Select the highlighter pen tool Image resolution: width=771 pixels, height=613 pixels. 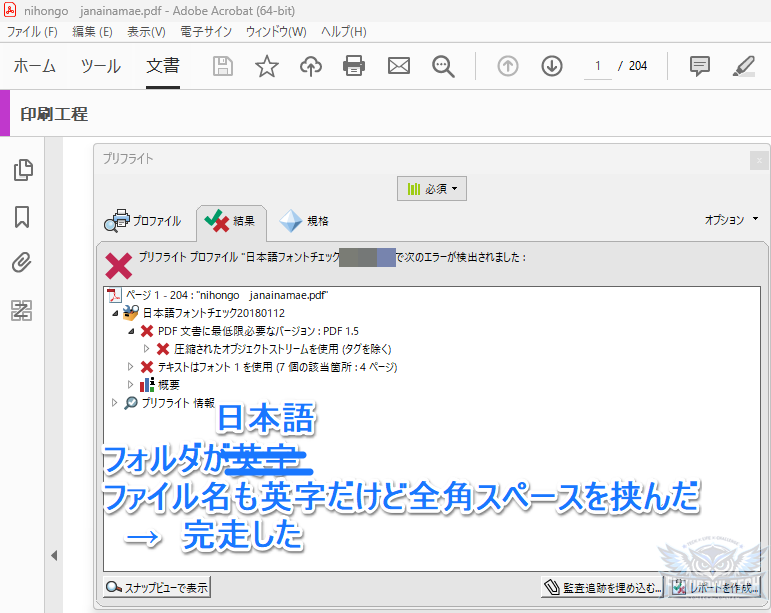tap(744, 66)
